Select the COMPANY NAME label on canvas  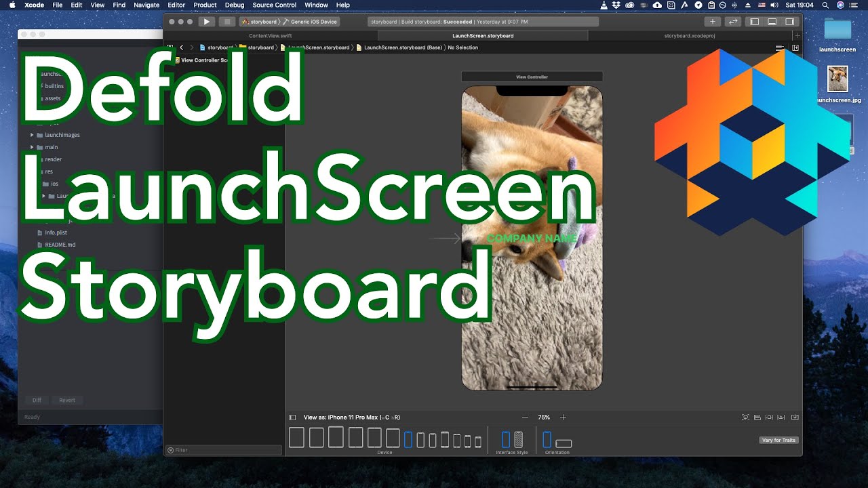(532, 238)
